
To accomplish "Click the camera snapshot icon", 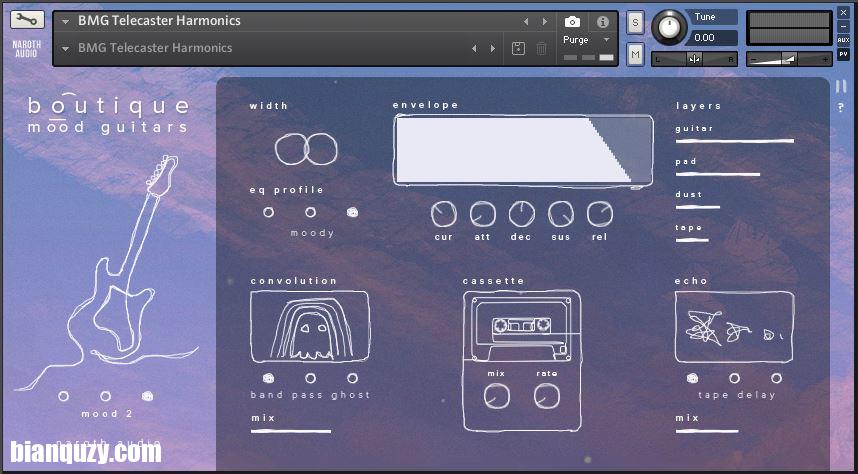I will click(572, 21).
